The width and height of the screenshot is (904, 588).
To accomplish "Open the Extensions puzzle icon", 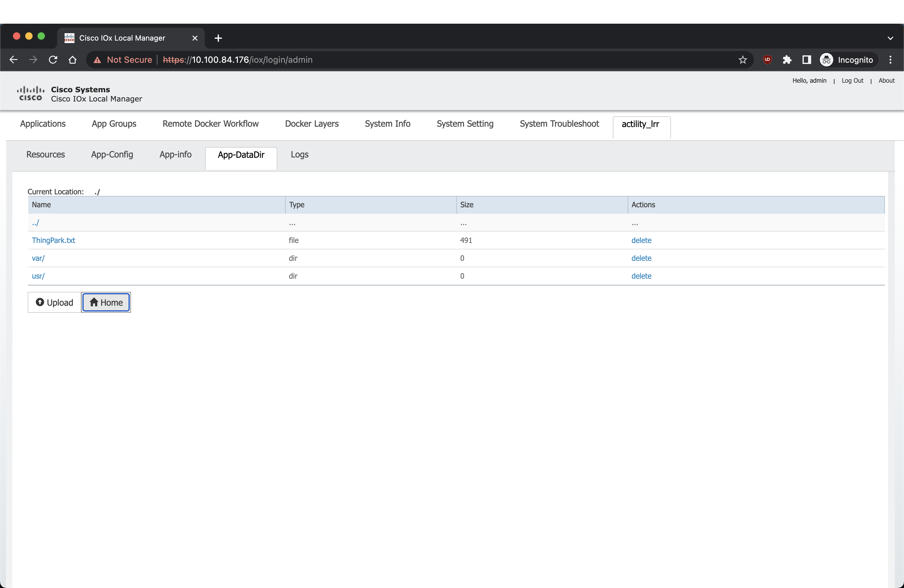I will [787, 60].
